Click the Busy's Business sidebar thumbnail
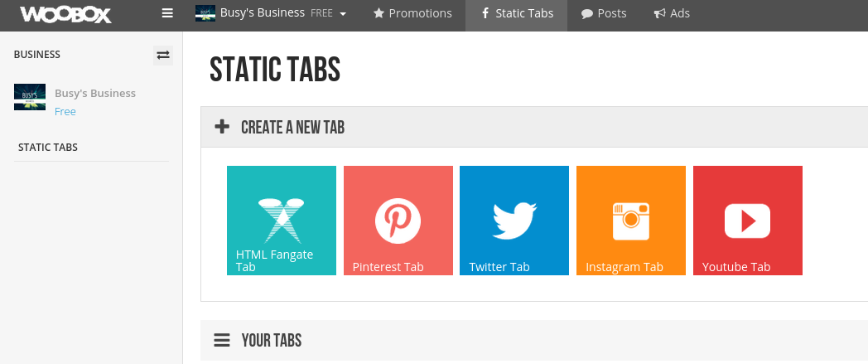 (30, 97)
